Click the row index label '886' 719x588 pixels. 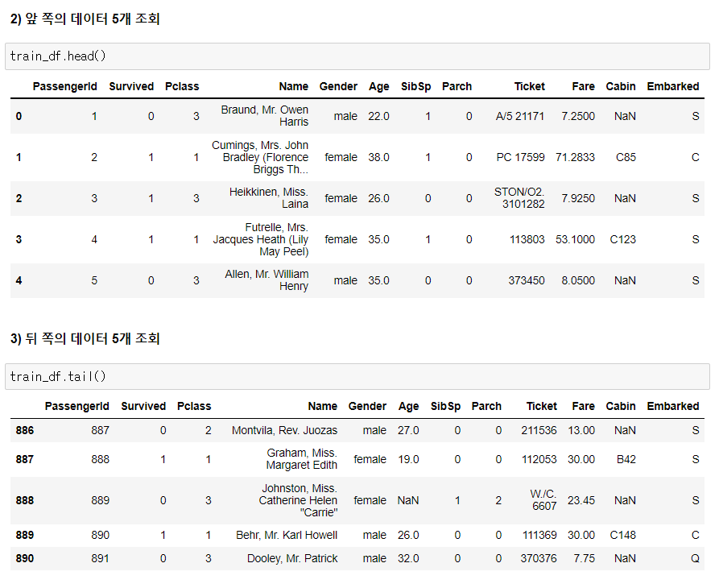tap(25, 430)
